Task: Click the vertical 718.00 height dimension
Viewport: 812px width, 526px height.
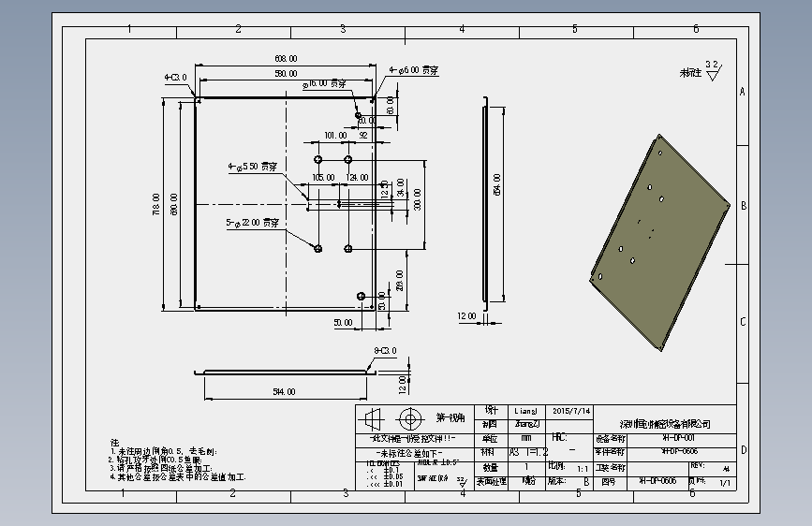Action: 155,204
